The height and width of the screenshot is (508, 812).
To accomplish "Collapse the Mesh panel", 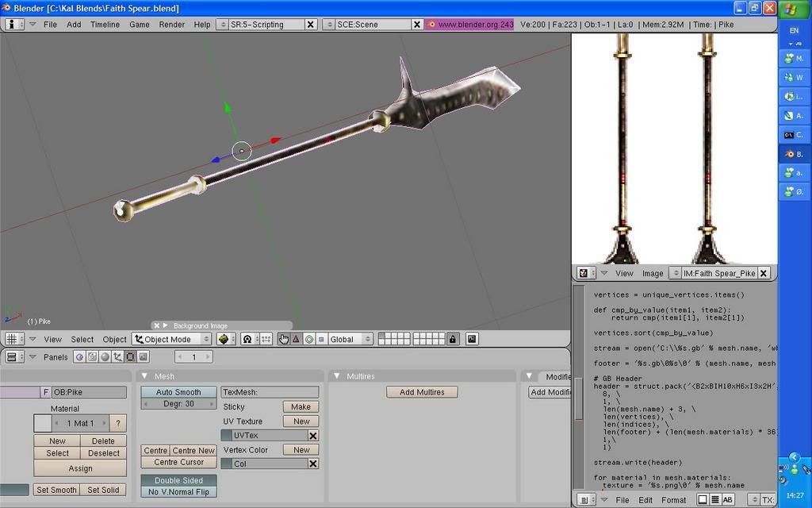I will point(144,376).
